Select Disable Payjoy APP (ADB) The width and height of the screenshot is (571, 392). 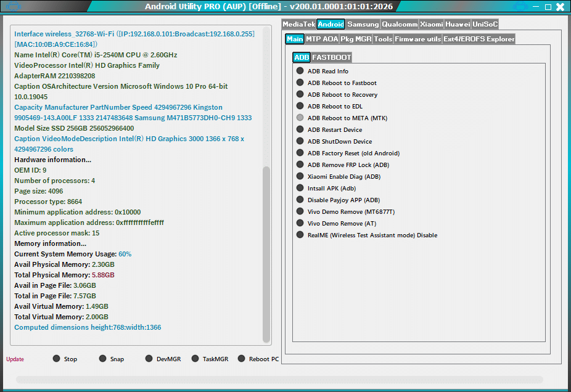click(x=300, y=200)
